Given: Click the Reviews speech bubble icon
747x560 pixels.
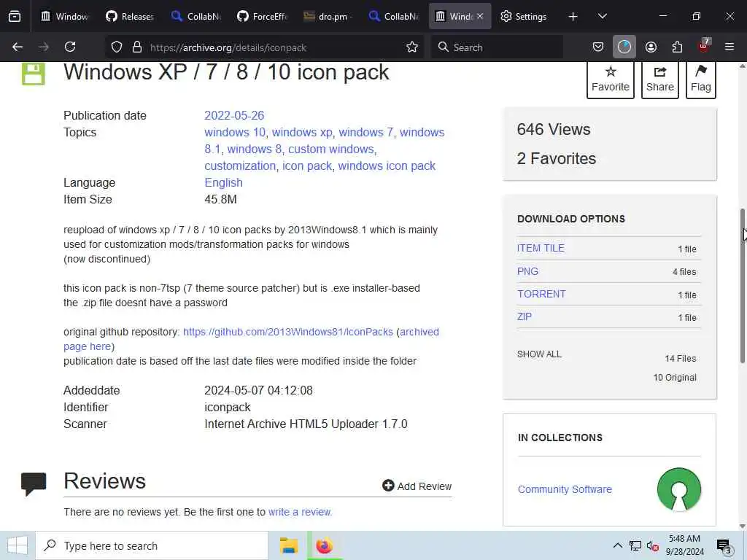Looking at the screenshot, I should click(34, 483).
